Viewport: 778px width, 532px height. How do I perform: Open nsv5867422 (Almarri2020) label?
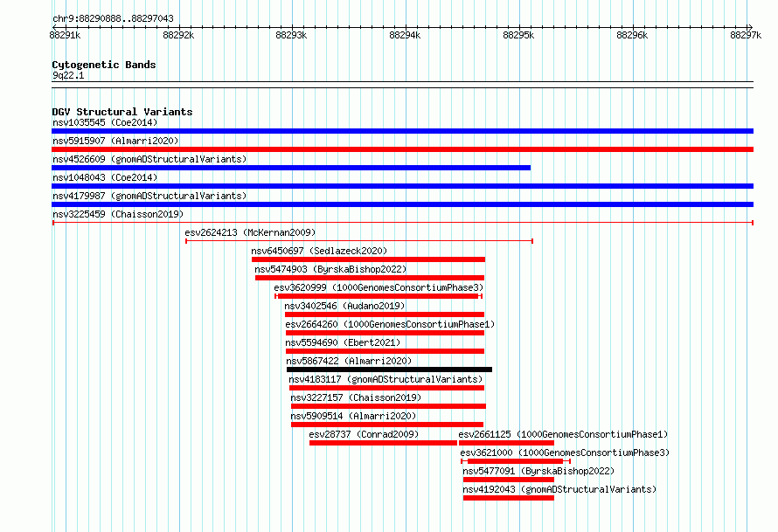[349, 361]
